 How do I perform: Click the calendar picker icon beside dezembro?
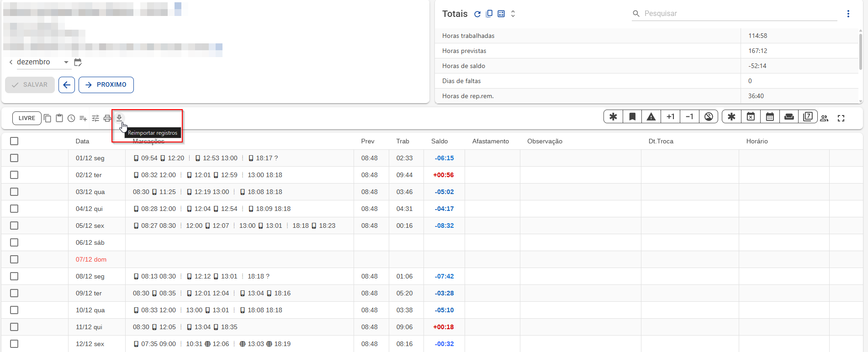pos(78,62)
